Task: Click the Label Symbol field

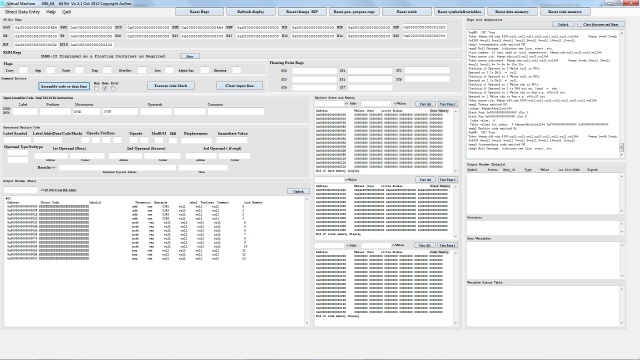Action: click(18, 140)
